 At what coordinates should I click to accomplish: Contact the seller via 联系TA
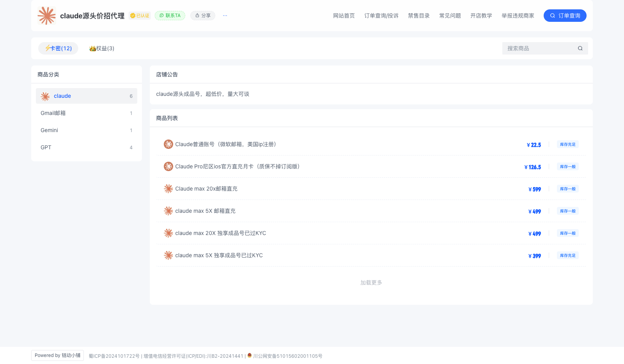170,16
